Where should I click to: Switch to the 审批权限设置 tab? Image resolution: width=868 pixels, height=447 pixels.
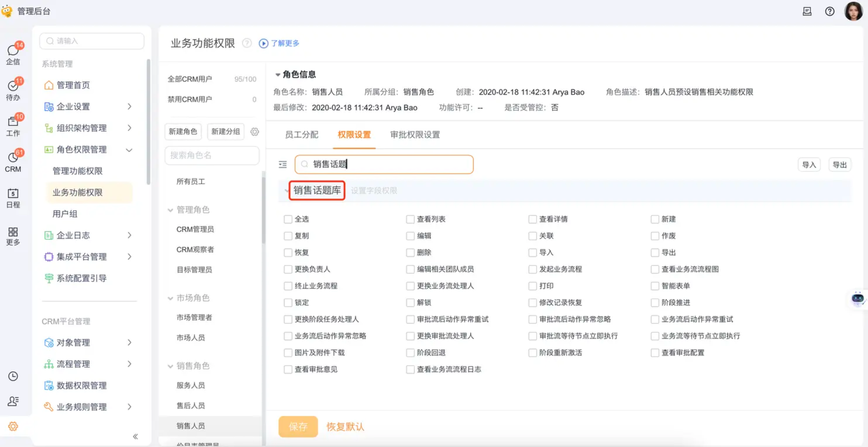(x=415, y=135)
